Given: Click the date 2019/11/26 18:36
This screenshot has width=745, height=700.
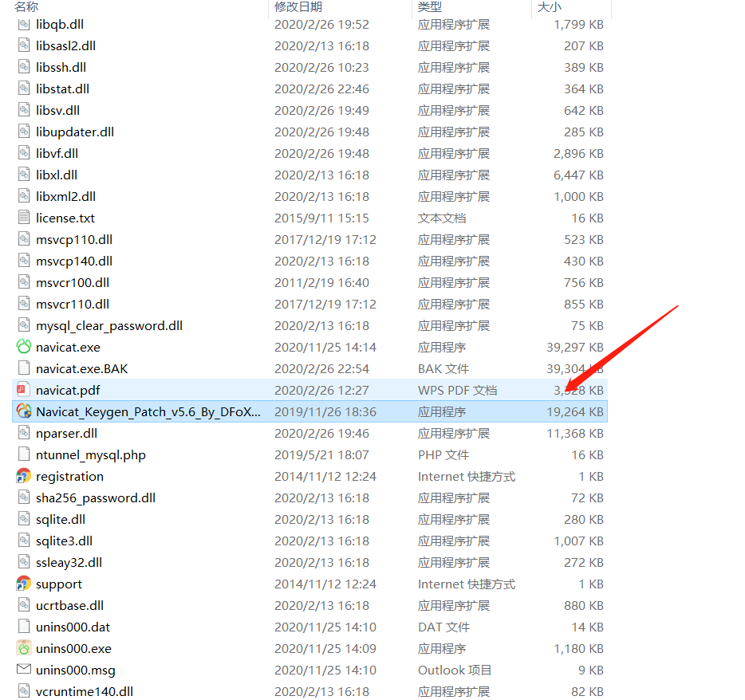Looking at the screenshot, I should (325, 411).
